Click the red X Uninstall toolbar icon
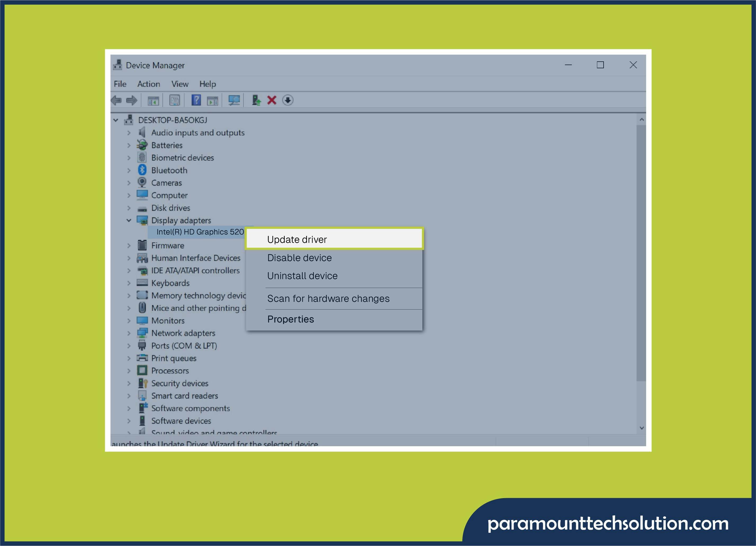 (271, 100)
